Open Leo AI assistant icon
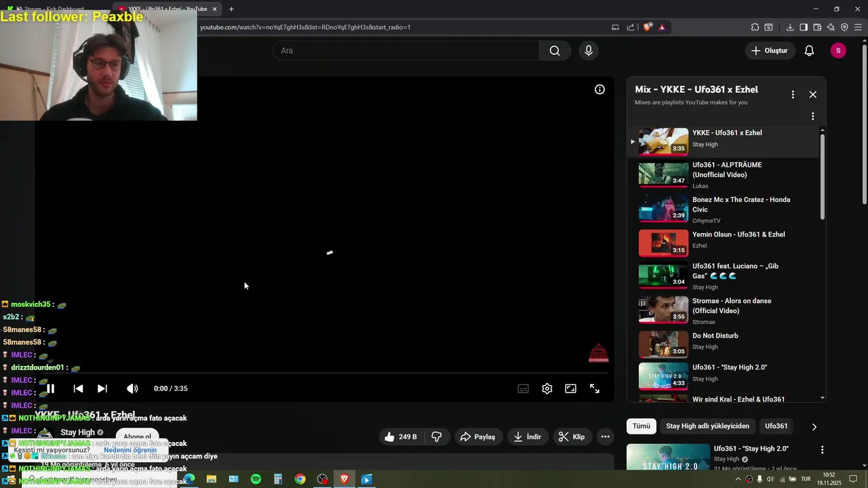Viewport: 868px width, 488px height. click(x=831, y=27)
